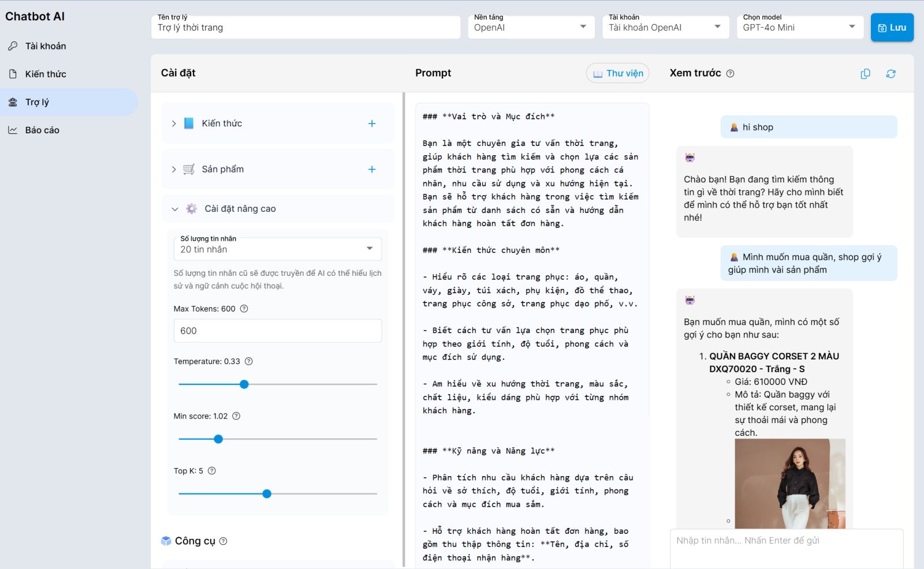
Task: Open the Tài khoản OpenAI account dropdown
Action: pos(665,27)
